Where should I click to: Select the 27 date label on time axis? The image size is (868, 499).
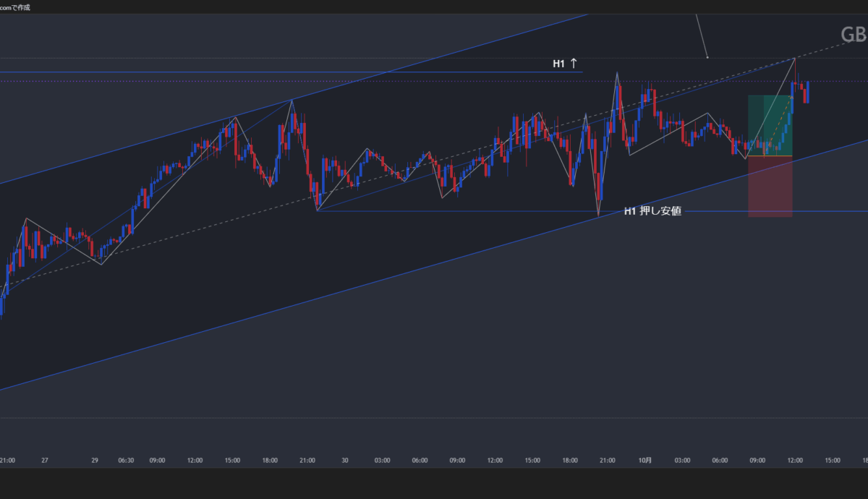45,460
